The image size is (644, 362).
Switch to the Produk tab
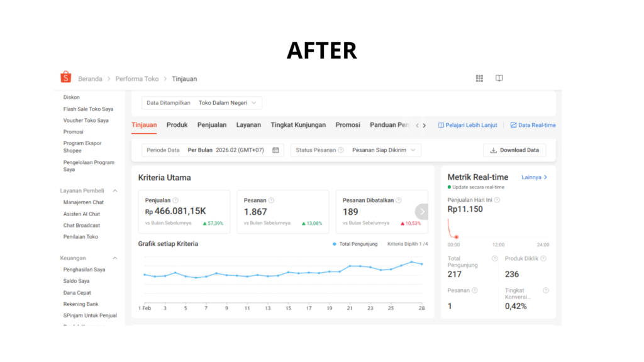pyautogui.click(x=177, y=125)
